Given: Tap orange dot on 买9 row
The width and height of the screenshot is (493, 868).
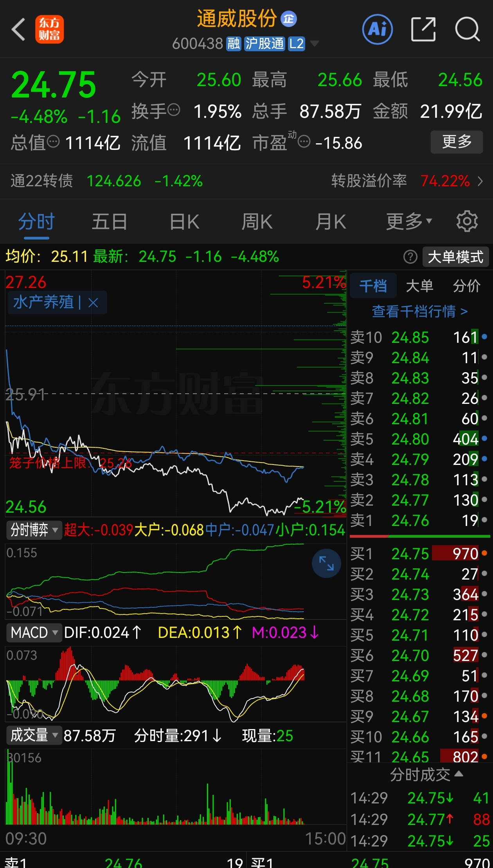Looking at the screenshot, I should (484, 716).
